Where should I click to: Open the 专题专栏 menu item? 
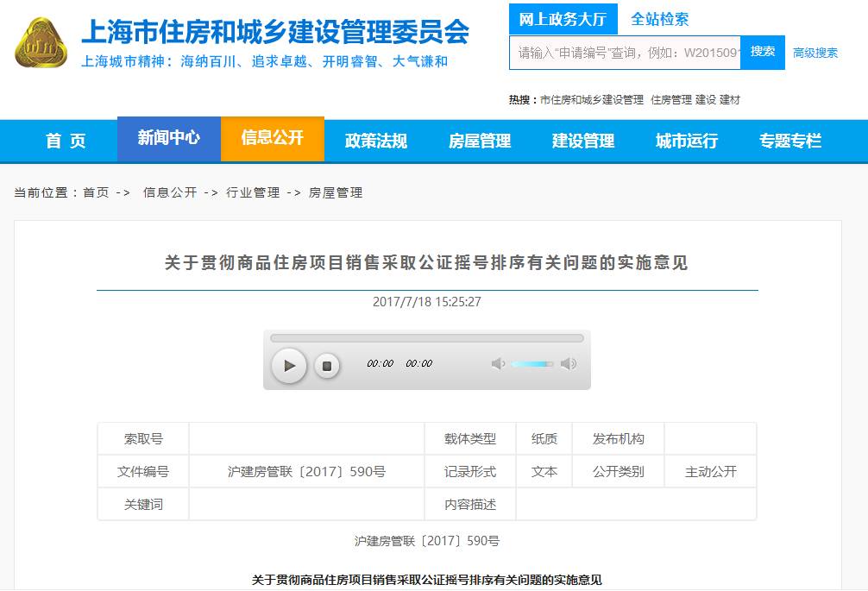click(791, 141)
